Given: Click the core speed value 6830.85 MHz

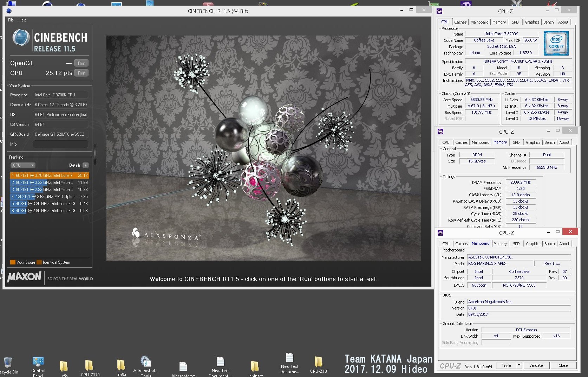Looking at the screenshot, I should click(x=481, y=100).
